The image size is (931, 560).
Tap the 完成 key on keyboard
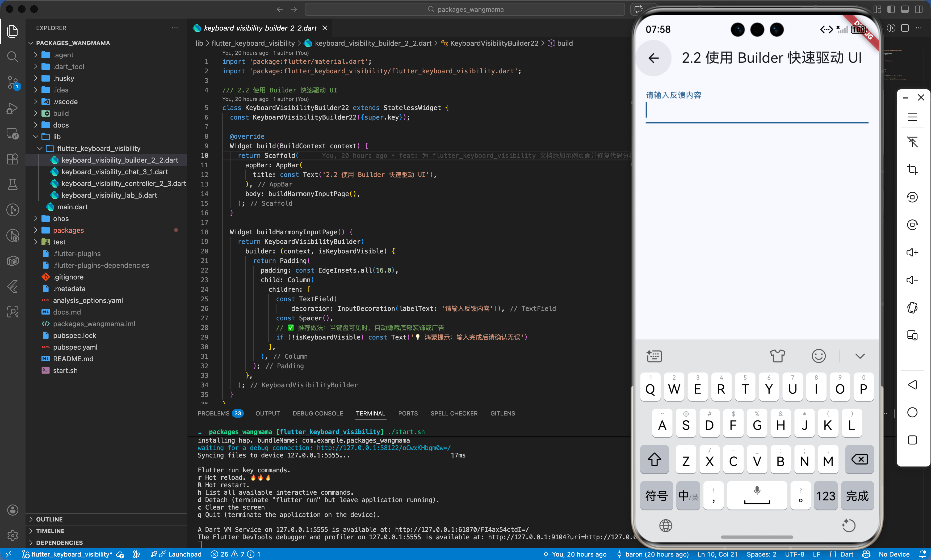[857, 496]
